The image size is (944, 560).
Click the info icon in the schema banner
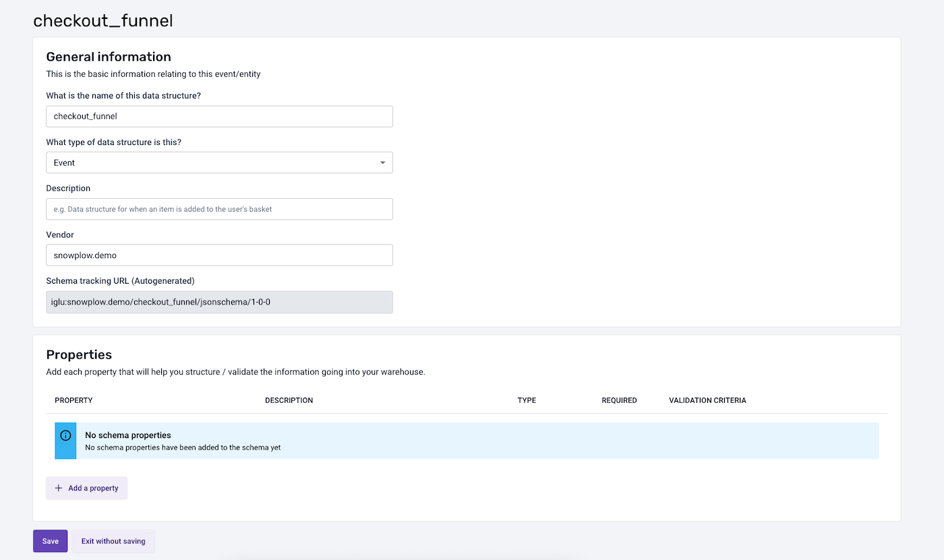[65, 435]
